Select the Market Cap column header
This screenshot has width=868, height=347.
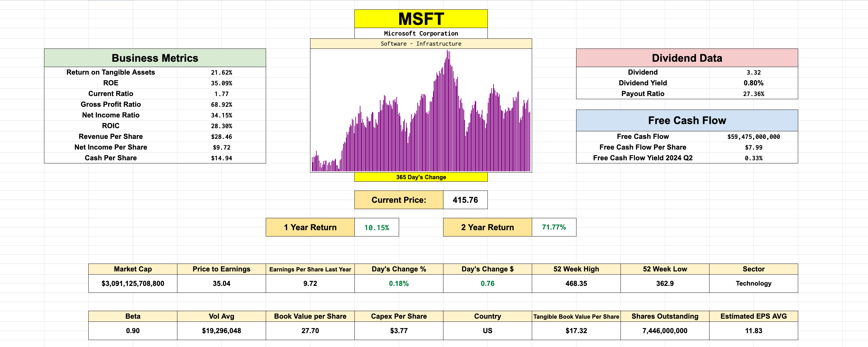tap(133, 269)
